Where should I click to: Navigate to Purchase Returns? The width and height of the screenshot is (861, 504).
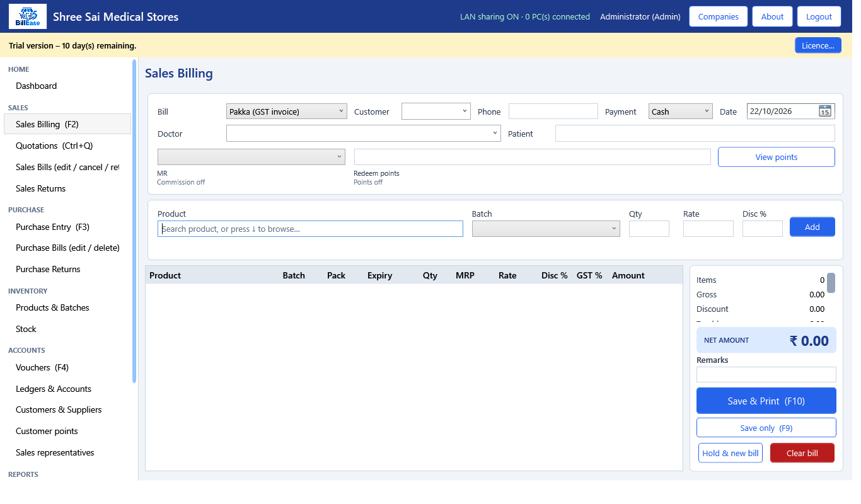[67, 269]
